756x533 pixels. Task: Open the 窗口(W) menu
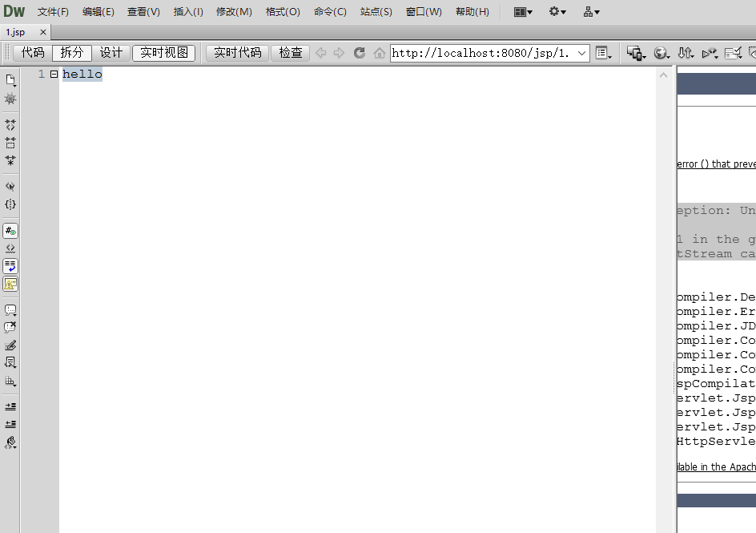(424, 12)
